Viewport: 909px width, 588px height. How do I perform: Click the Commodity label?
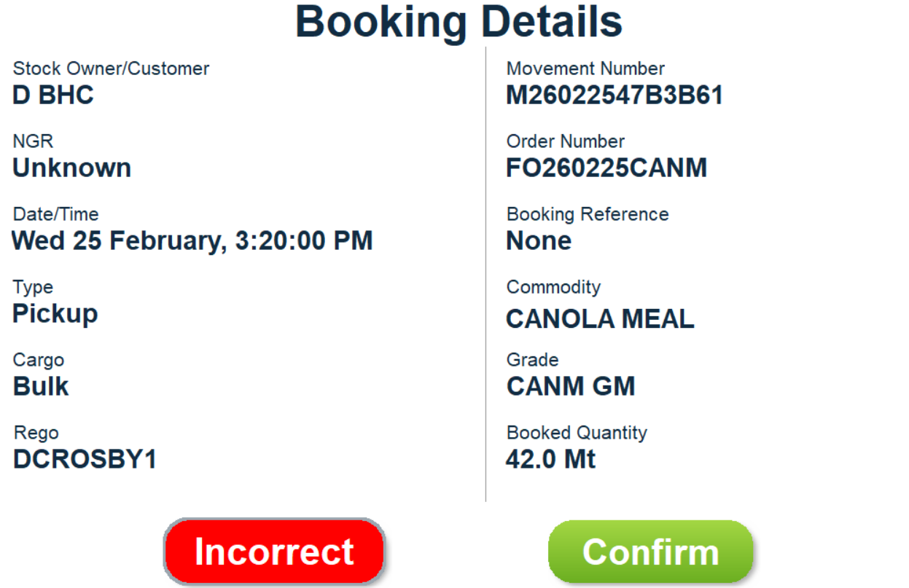(x=553, y=287)
